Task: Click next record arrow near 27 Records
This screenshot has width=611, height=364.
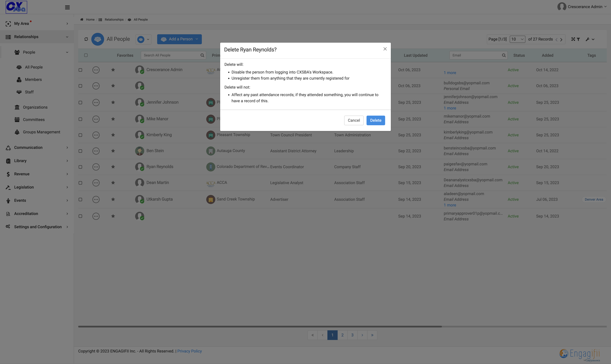Action: [x=561, y=40]
